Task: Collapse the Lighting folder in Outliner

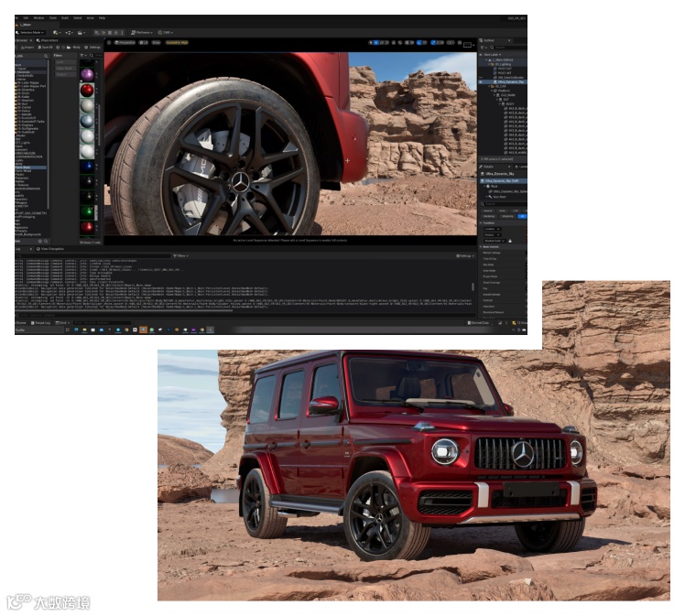Action: pos(491,64)
